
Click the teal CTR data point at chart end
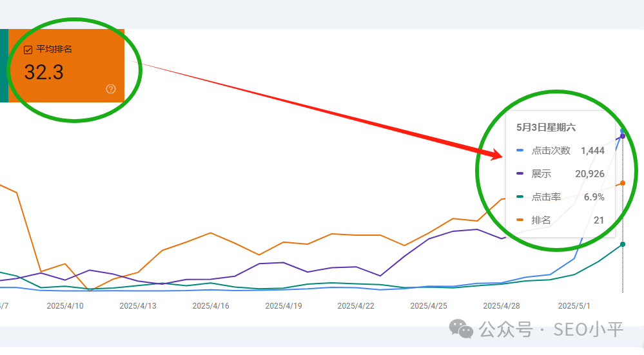tap(623, 244)
